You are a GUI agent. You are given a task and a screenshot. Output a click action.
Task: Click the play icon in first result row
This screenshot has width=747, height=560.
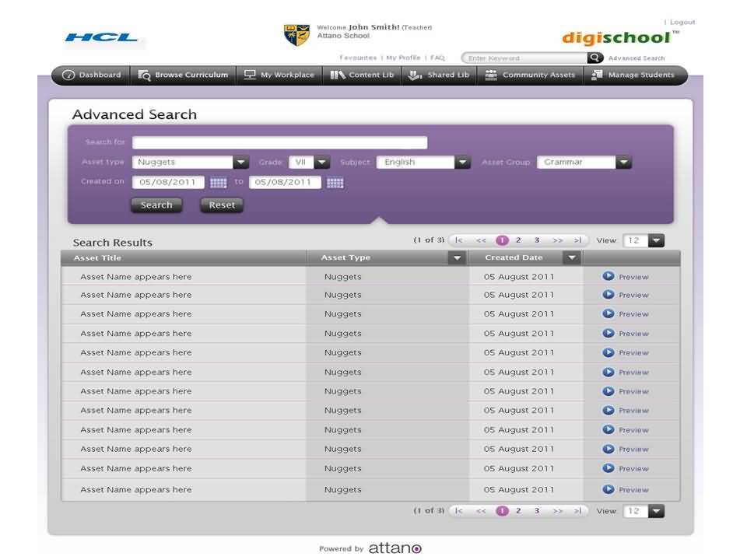point(608,276)
